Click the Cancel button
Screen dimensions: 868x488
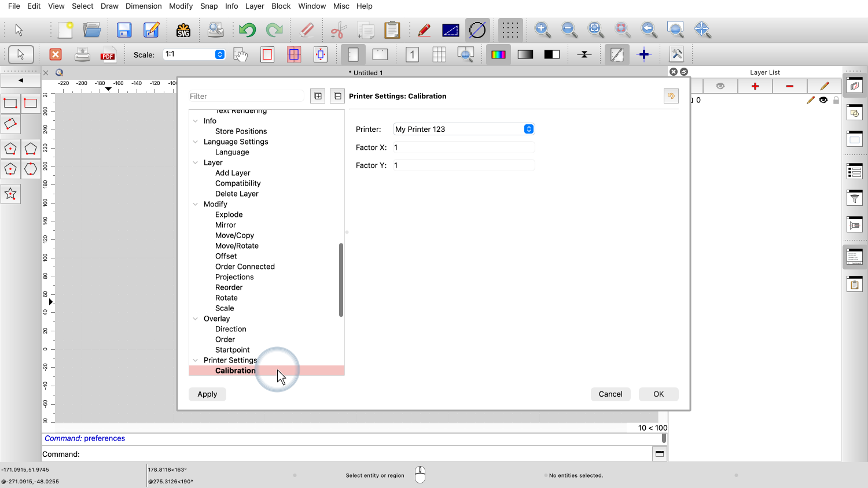[x=610, y=394]
